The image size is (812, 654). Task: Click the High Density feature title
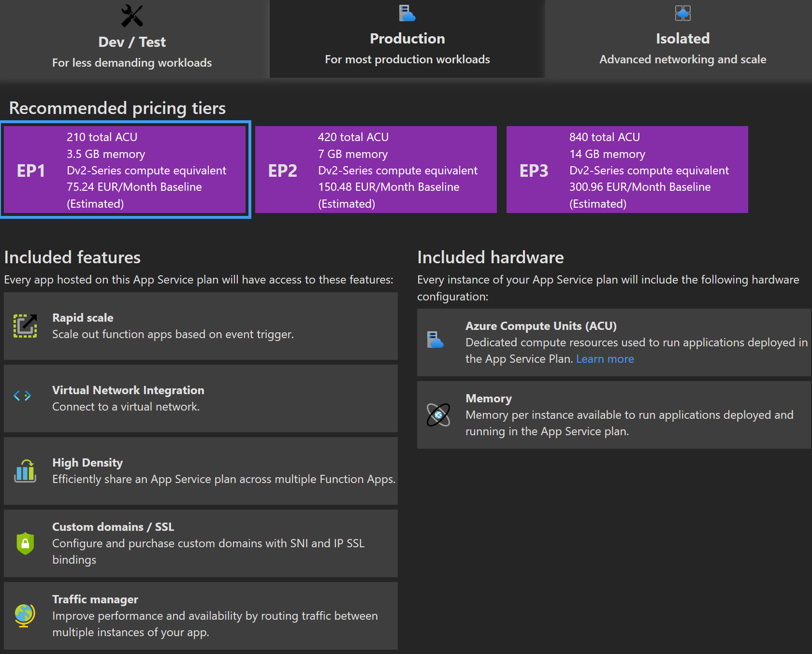[x=87, y=463]
